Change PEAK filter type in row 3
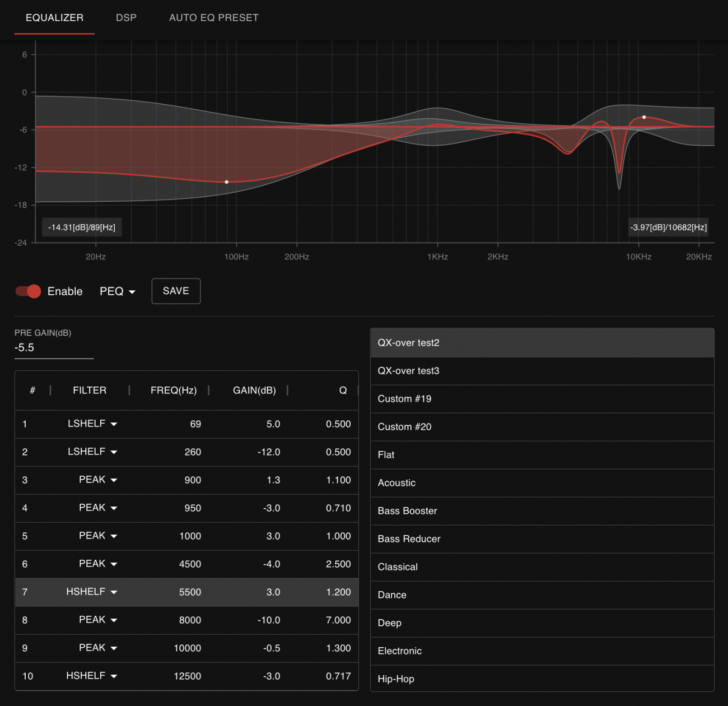Viewport: 728px width, 706px height. tap(98, 480)
